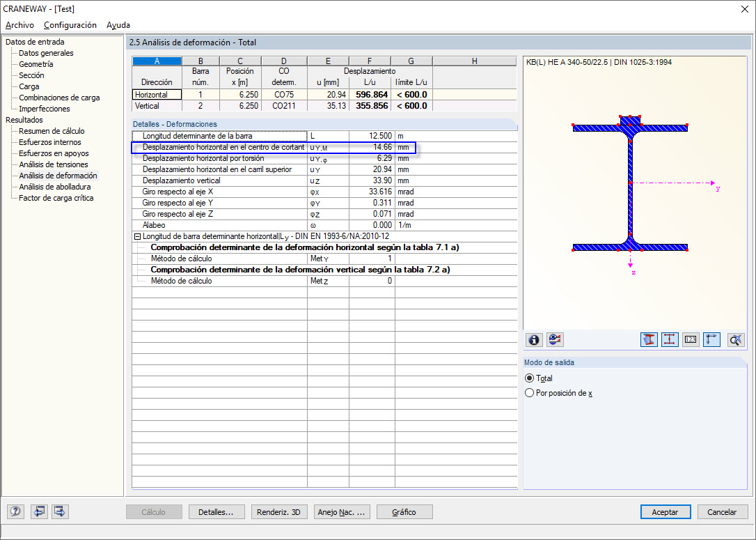
Task: Open the Archivo menu
Action: [x=19, y=25]
